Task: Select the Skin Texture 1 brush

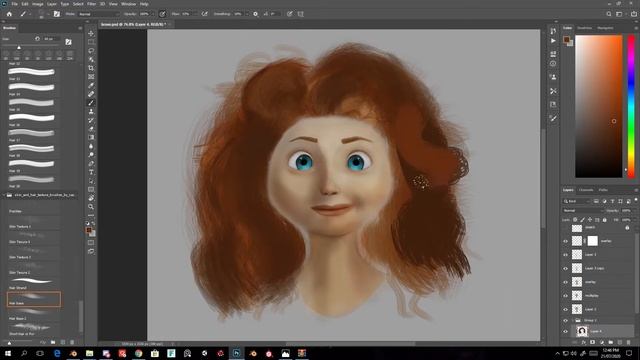Action: tap(34, 222)
